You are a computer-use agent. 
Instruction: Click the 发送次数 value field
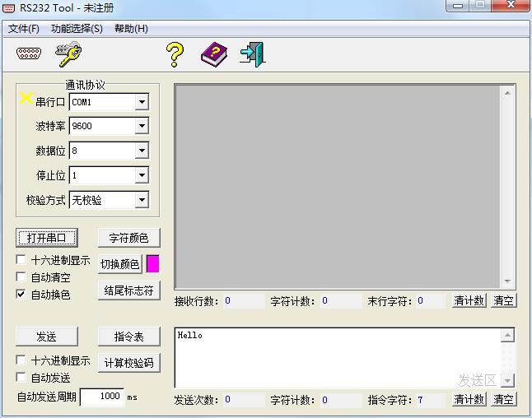(244, 400)
